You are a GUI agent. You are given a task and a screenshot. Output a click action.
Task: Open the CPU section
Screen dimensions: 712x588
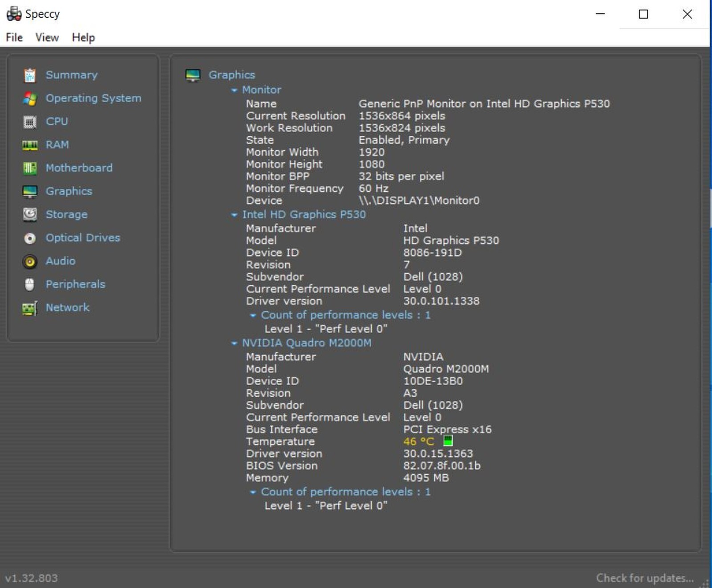click(x=57, y=121)
